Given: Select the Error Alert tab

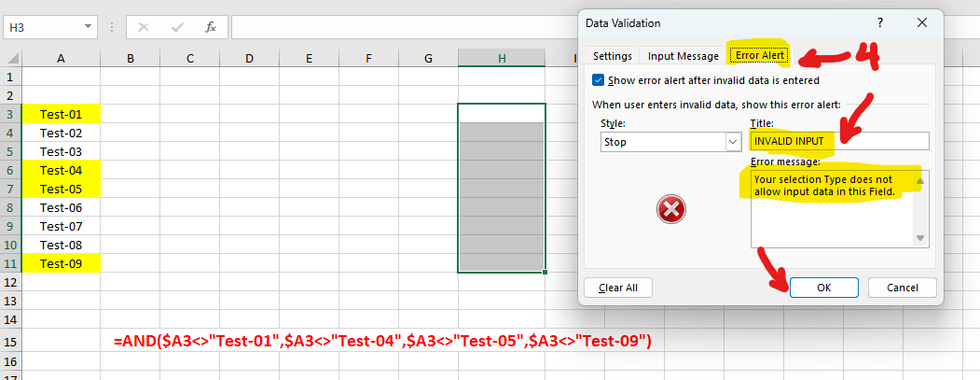Looking at the screenshot, I should tap(759, 56).
